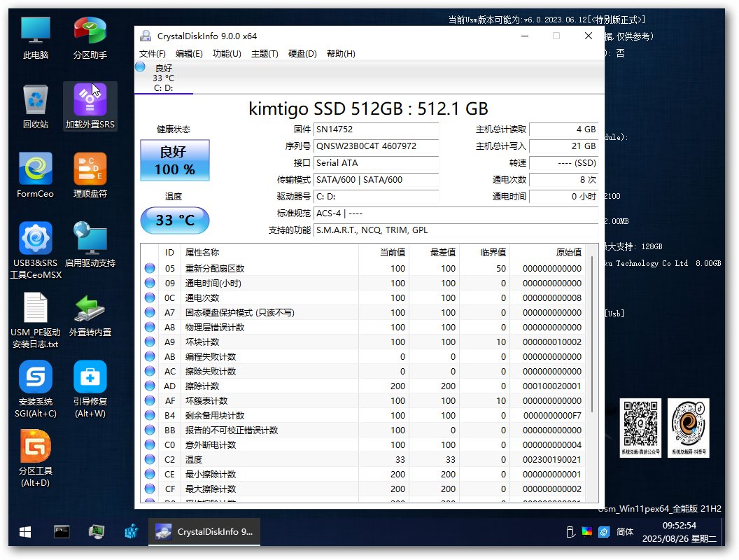Select the 剩余备用块计数 attribute row
Screen dimensions: 739x560
click(363, 415)
